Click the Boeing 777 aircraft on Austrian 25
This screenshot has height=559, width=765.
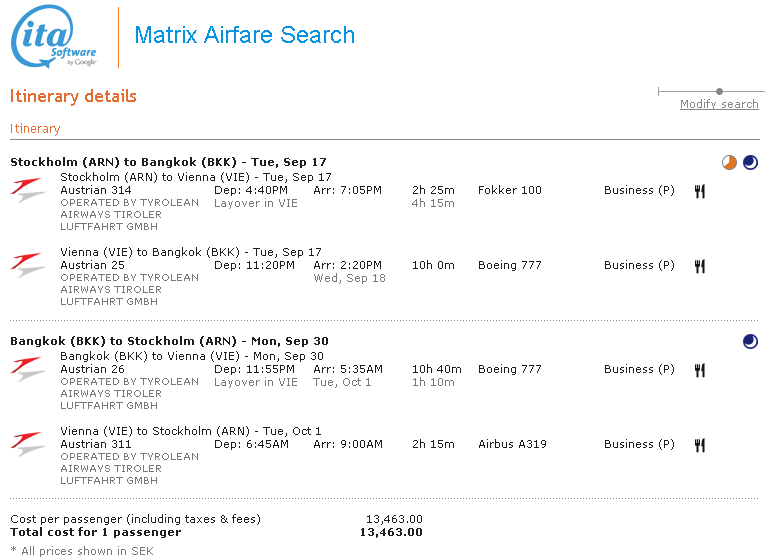[x=512, y=265]
